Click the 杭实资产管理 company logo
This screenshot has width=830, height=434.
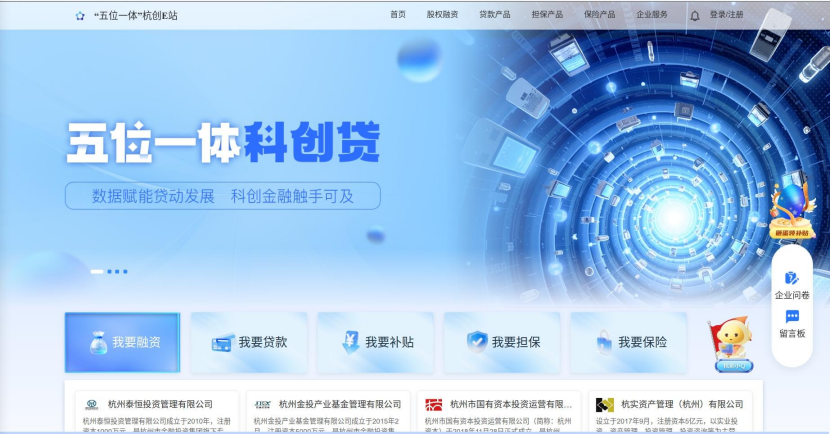tap(605, 404)
